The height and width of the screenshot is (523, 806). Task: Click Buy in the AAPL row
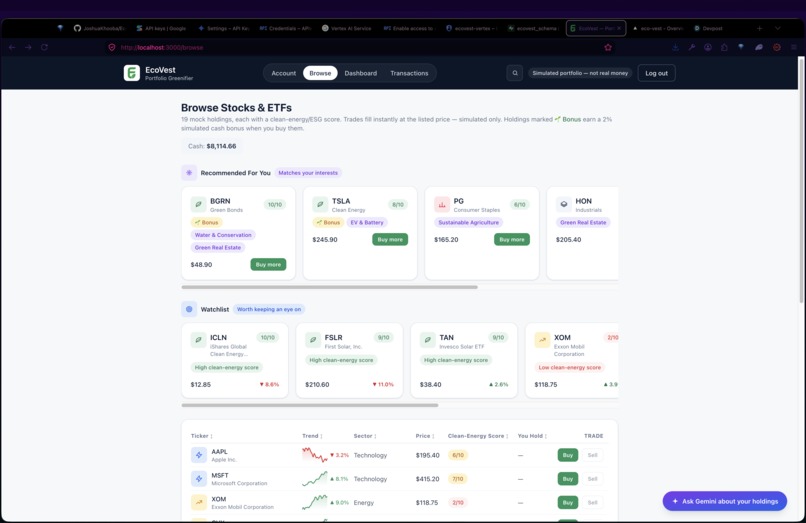pos(567,455)
